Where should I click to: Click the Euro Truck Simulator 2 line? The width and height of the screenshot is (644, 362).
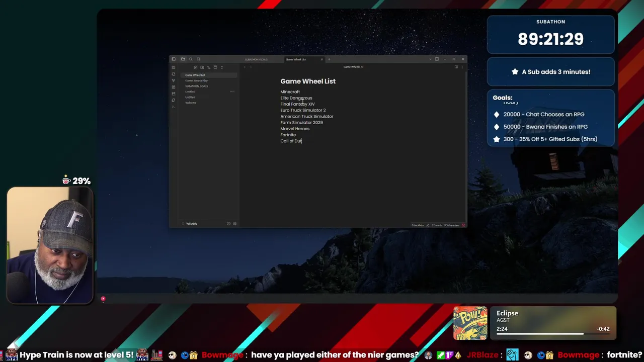coord(303,110)
